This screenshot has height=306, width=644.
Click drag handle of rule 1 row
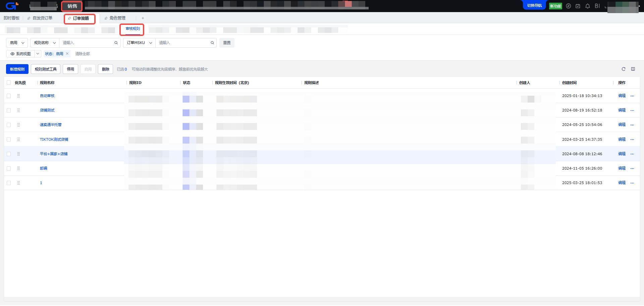point(18,183)
